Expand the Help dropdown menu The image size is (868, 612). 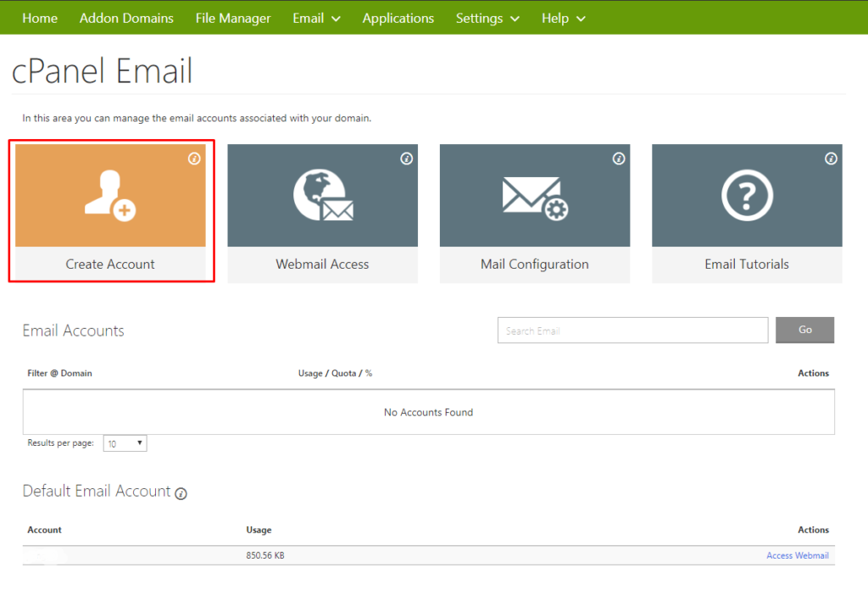[x=564, y=19]
